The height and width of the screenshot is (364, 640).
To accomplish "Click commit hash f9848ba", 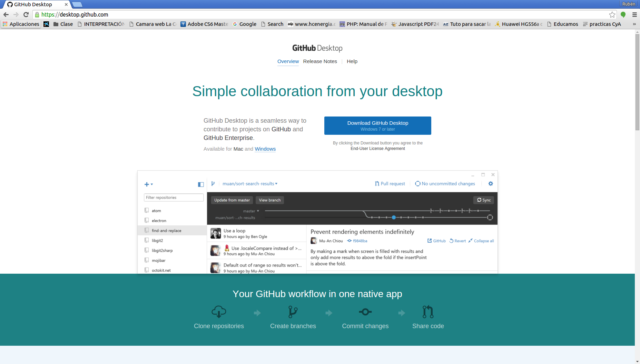I will [357, 241].
